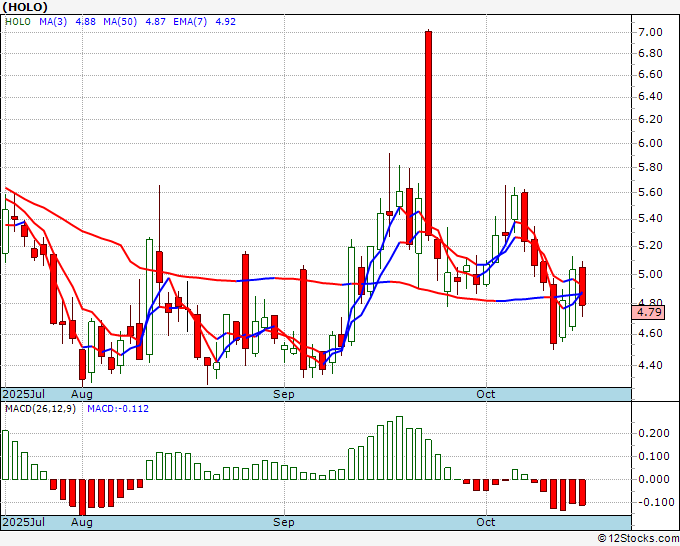Click the 4.60 price axis label
Image resolution: width=680 pixels, height=546 pixels.
650,333
